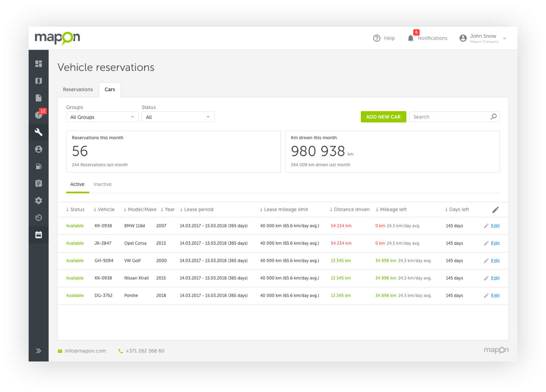Sort the table by Vehicle column
The image size is (546, 392).
(104, 210)
